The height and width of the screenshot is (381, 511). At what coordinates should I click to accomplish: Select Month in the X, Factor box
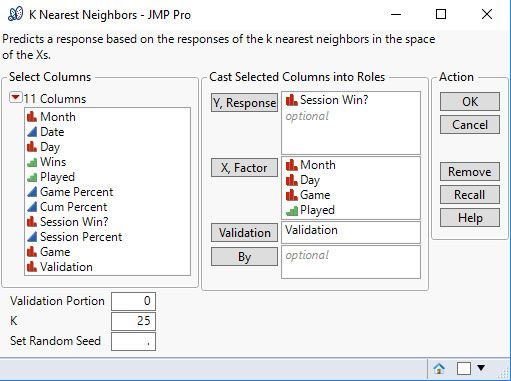point(318,165)
